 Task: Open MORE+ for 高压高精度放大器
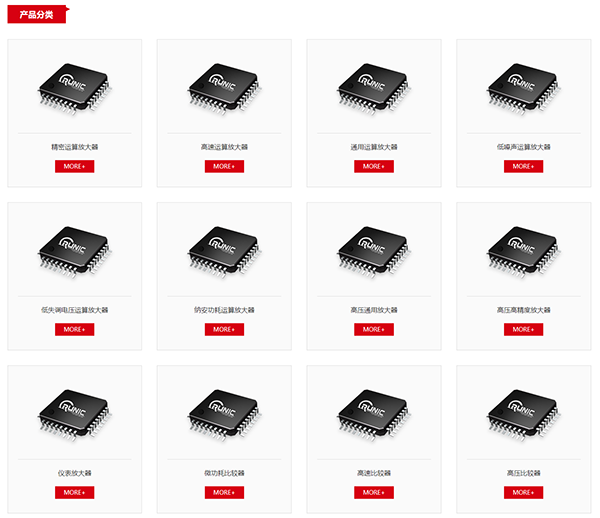523,329
